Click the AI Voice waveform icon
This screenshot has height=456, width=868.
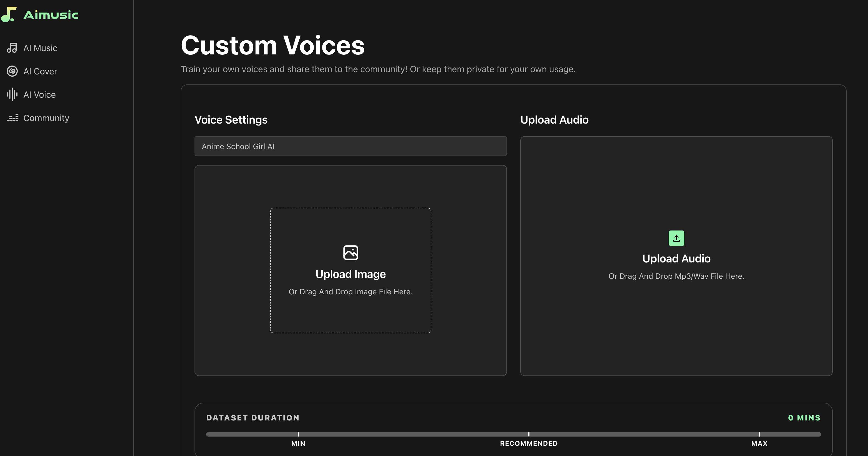point(12,94)
